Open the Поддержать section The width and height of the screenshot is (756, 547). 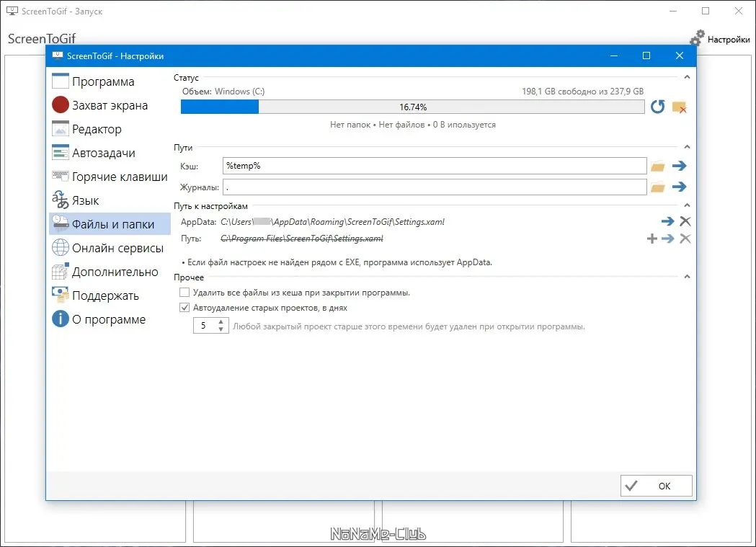pyautogui.click(x=110, y=295)
